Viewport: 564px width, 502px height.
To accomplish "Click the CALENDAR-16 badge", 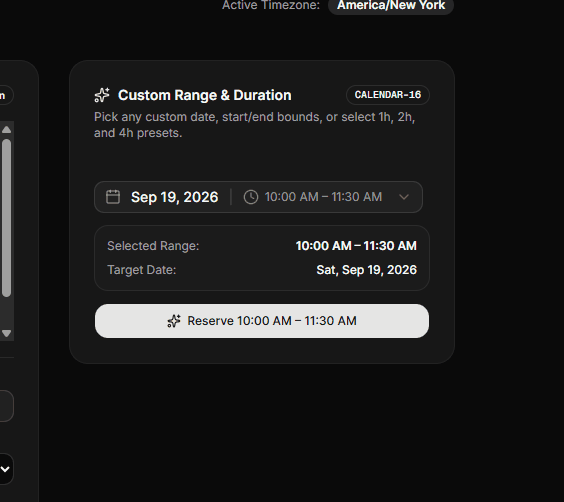I will tap(388, 95).
